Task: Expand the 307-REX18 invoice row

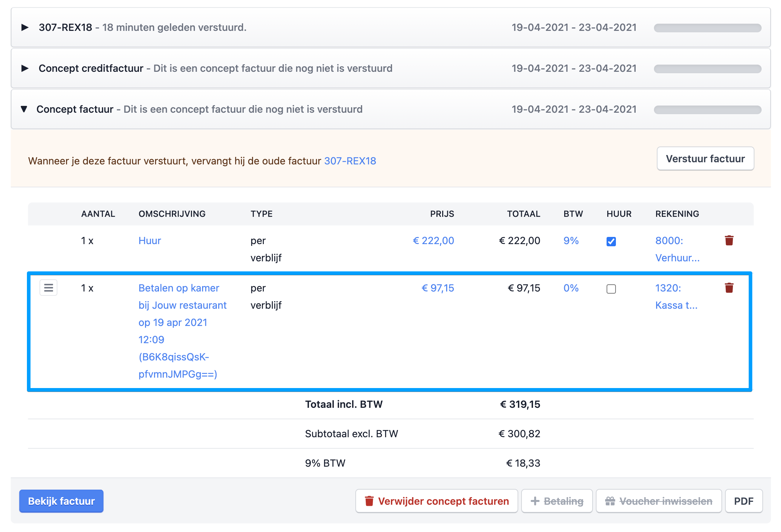Action: point(25,27)
